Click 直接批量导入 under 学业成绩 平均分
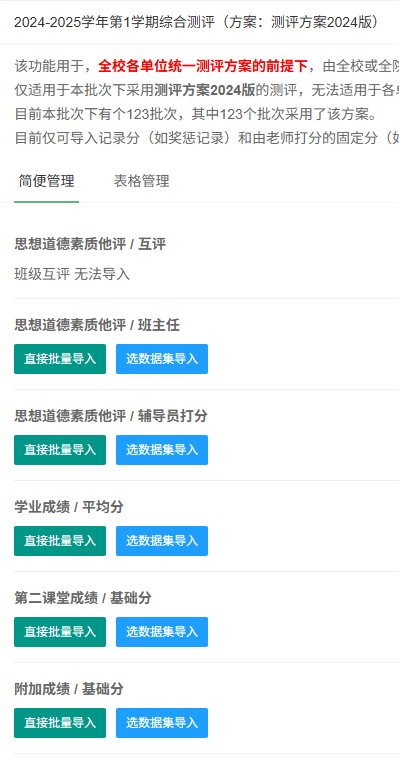The image size is (399, 765). (x=60, y=541)
